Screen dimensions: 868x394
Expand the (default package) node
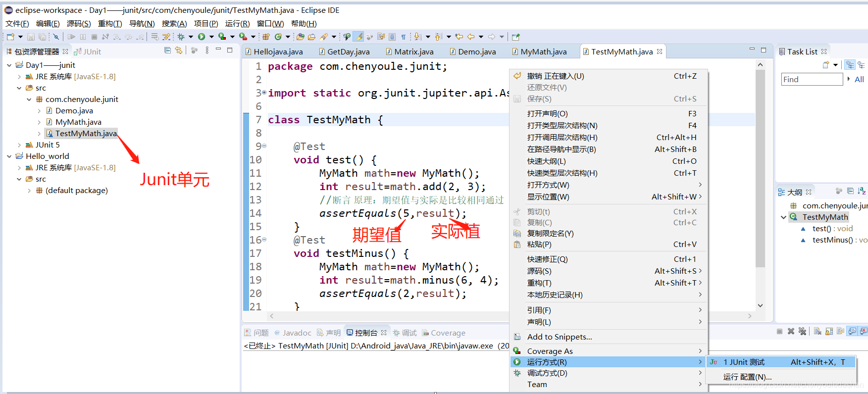pyautogui.click(x=29, y=191)
